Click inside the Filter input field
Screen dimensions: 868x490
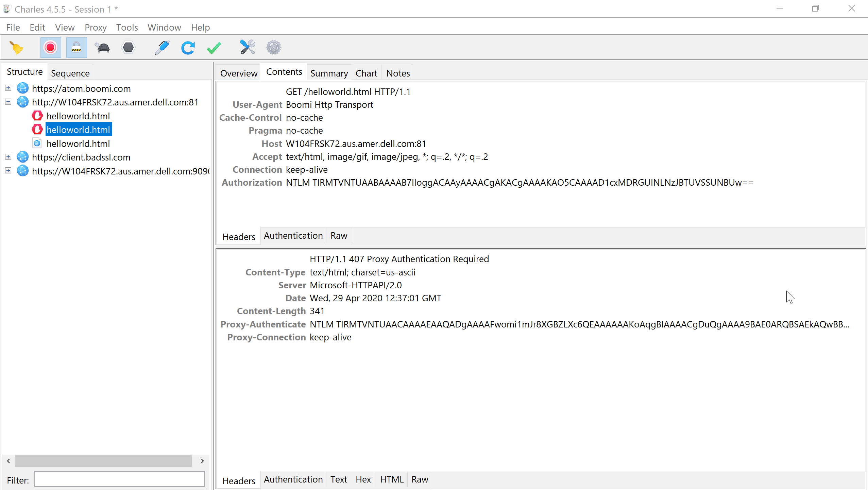pyautogui.click(x=119, y=479)
